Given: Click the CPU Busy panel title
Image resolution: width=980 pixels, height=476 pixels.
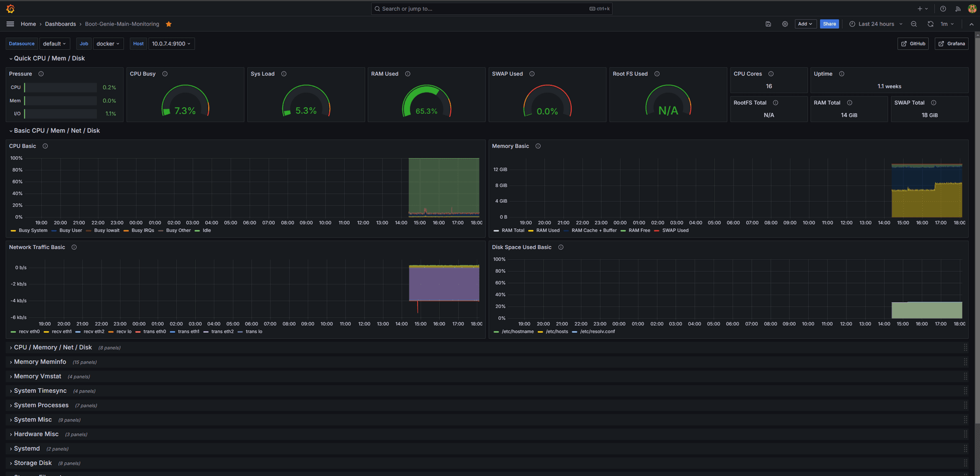Looking at the screenshot, I should pos(142,74).
